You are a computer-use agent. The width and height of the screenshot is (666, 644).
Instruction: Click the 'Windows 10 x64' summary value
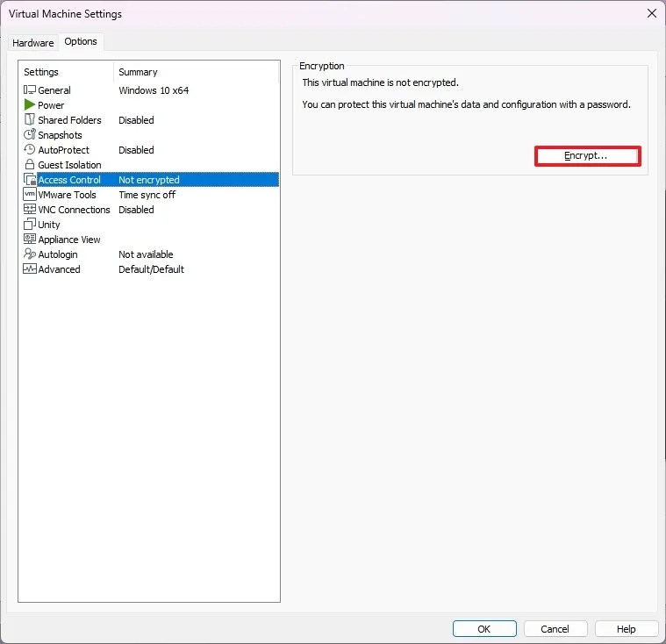click(x=154, y=90)
